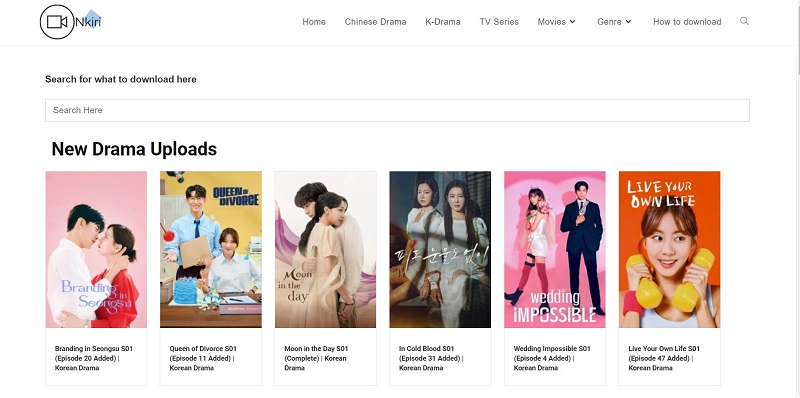Open the Moon in the Day poster
Image resolution: width=800 pixels, height=398 pixels.
point(326,250)
